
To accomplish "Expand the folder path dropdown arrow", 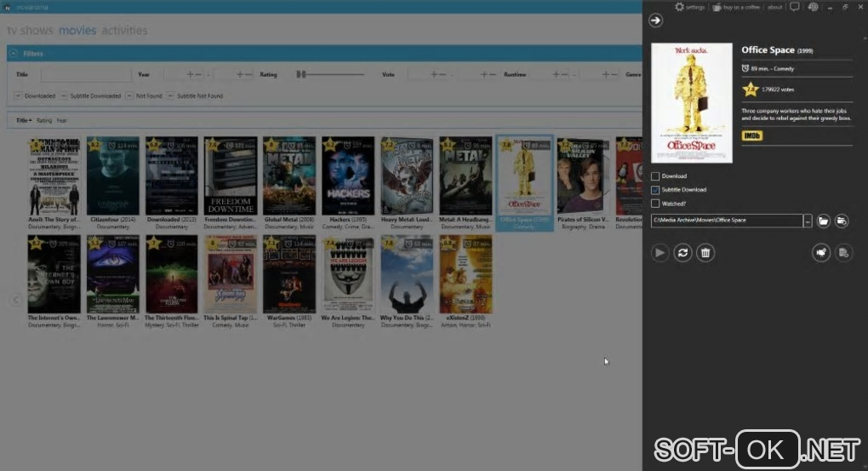I will coord(808,221).
